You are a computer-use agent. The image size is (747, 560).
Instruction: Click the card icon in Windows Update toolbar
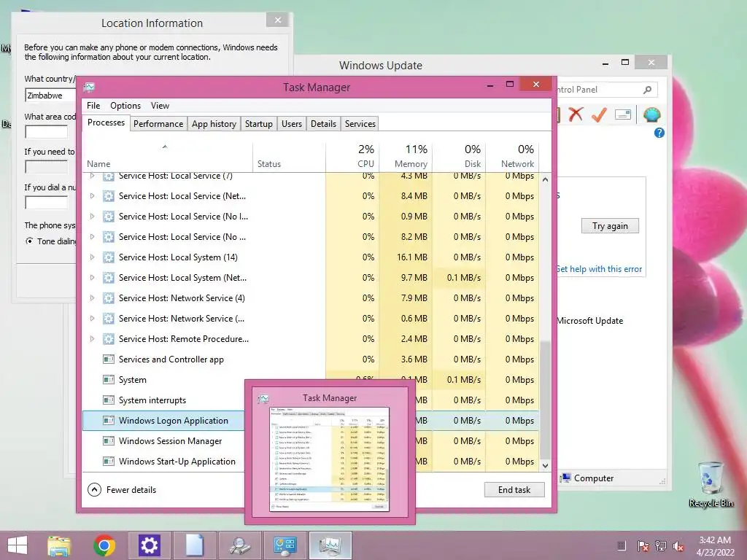coord(623,114)
